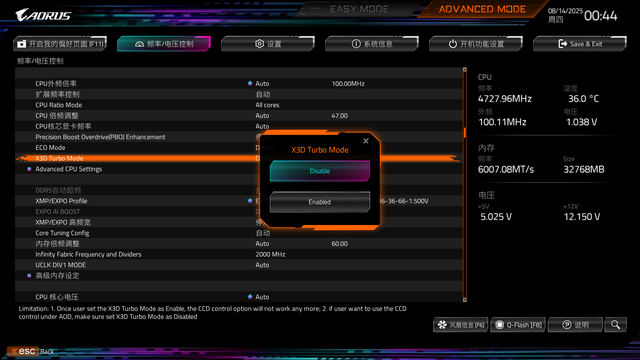Click the question mark icon beside 说明
The width and height of the screenshot is (640, 360).
click(567, 325)
